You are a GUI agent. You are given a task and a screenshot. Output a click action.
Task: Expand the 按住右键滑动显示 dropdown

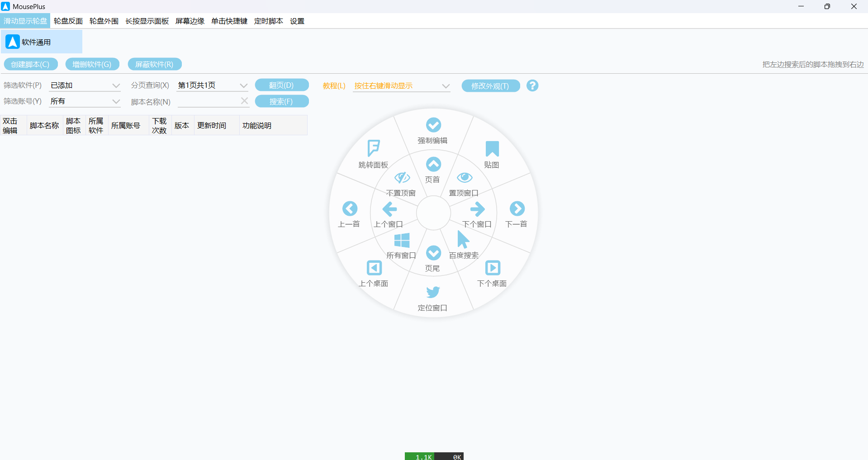coord(401,86)
